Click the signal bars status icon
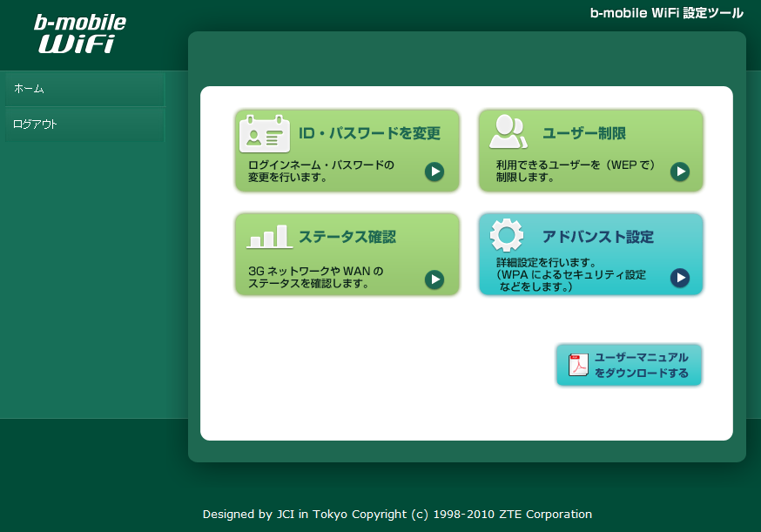This screenshot has width=761, height=532. [x=269, y=237]
